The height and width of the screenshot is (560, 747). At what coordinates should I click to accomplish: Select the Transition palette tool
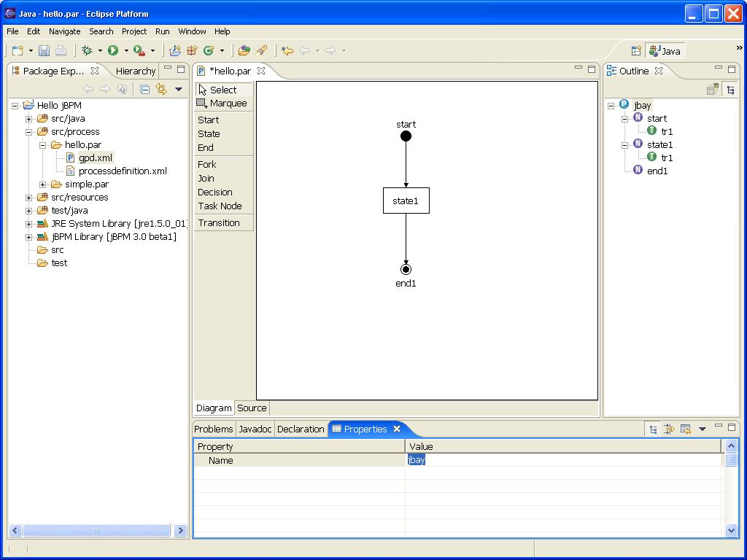click(223, 223)
